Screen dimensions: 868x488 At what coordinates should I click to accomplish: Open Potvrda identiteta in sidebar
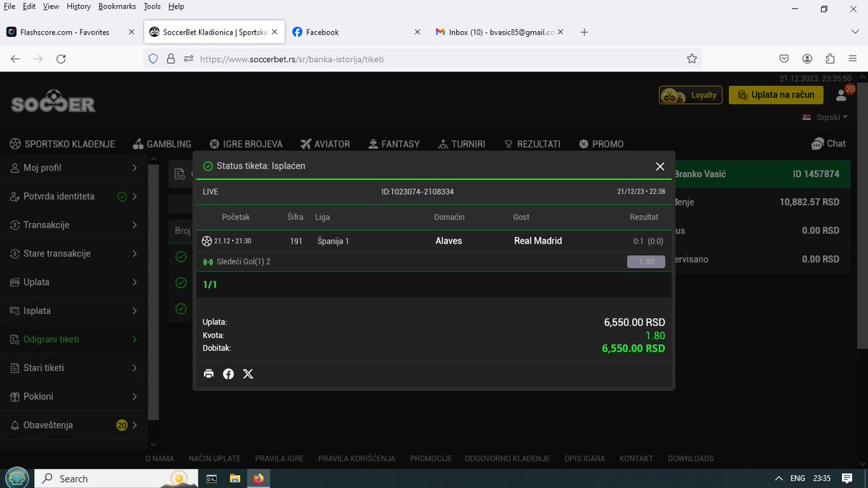click(74, 196)
